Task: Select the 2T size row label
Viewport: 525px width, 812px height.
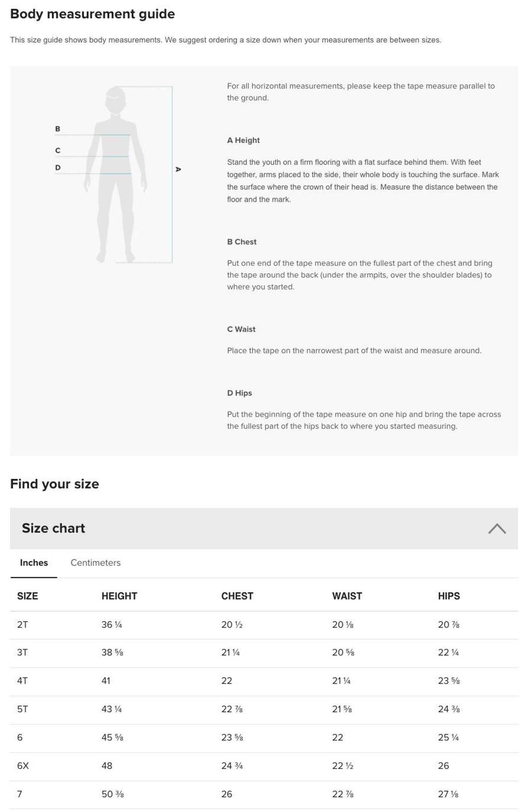Action: coord(22,625)
